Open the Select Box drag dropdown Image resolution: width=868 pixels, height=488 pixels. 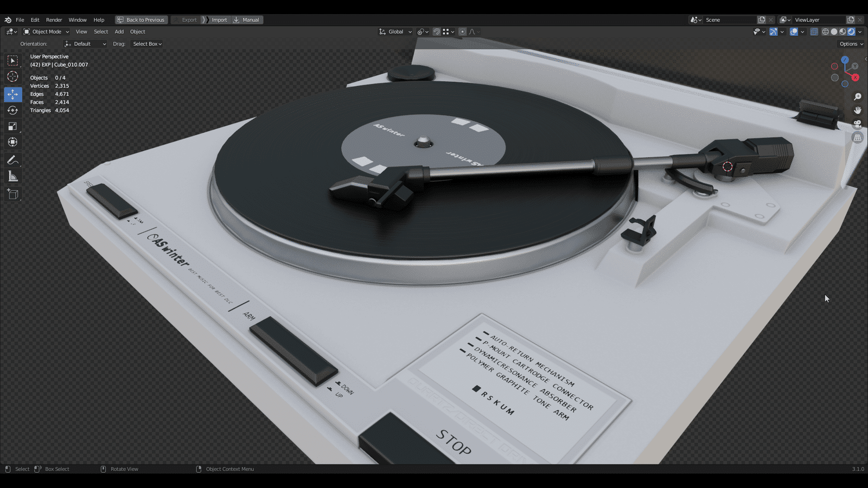pos(147,44)
